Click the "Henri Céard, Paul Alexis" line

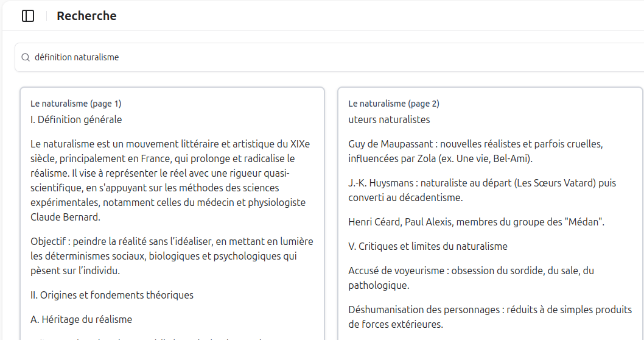(x=476, y=222)
